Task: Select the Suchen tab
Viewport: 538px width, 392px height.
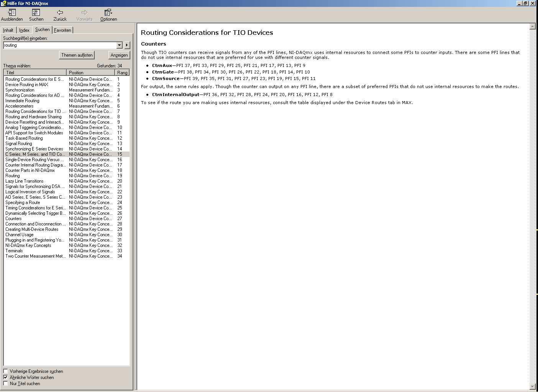Action: 42,29
